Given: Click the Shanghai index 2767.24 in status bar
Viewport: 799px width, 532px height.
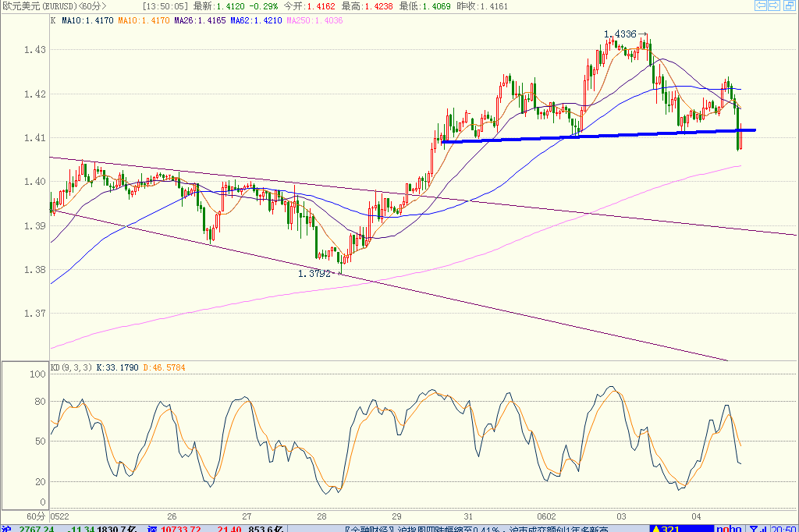Looking at the screenshot, I should tap(37, 529).
